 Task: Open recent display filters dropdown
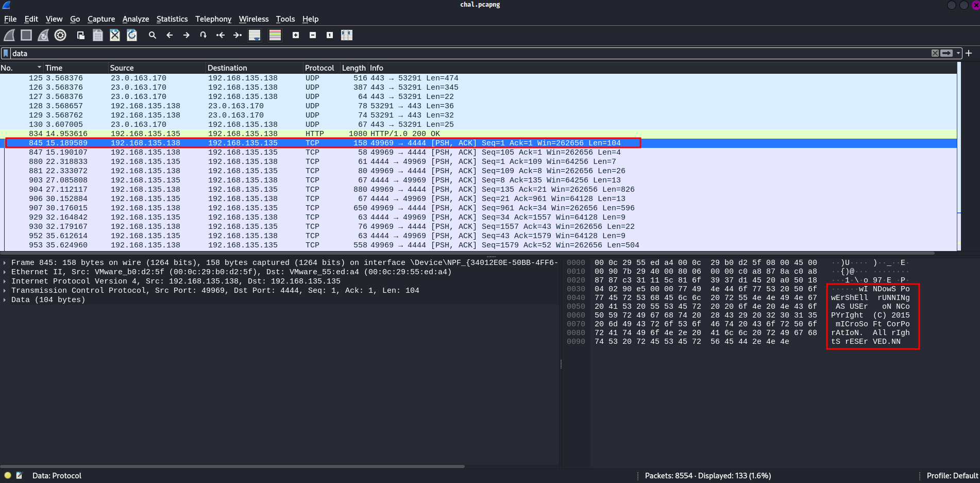click(958, 53)
